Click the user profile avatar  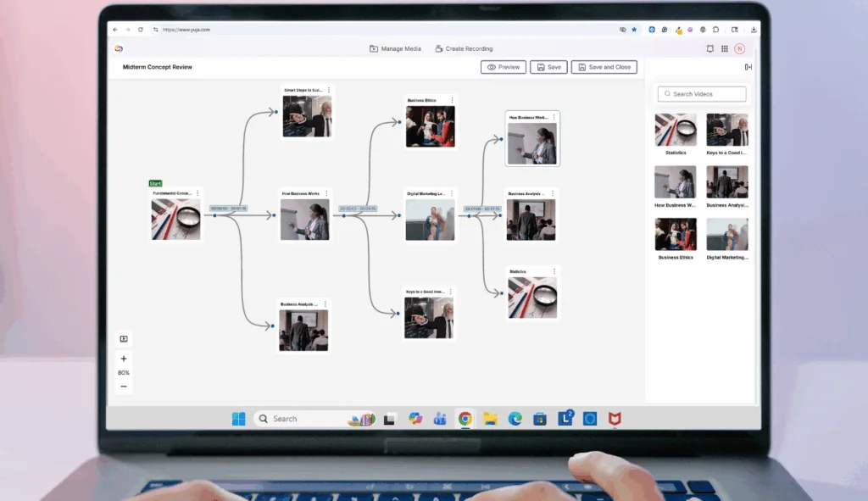click(740, 49)
